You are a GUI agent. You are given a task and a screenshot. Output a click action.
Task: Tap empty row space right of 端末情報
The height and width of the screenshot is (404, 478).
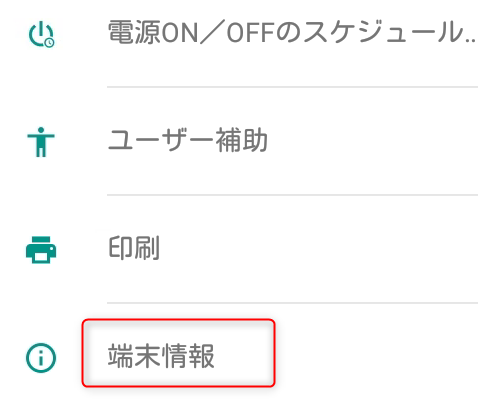375,357
